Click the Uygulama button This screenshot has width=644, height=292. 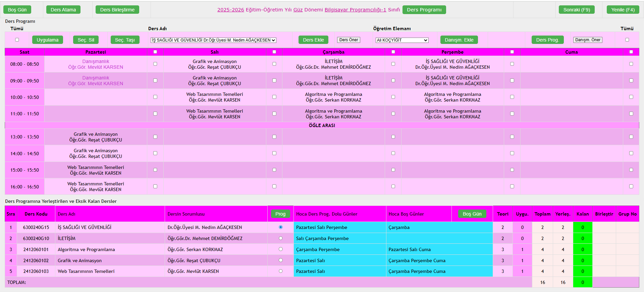click(47, 40)
